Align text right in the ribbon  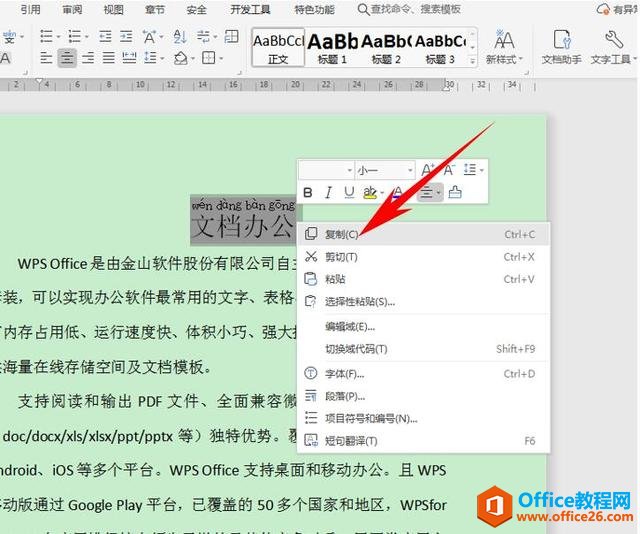(x=88, y=58)
